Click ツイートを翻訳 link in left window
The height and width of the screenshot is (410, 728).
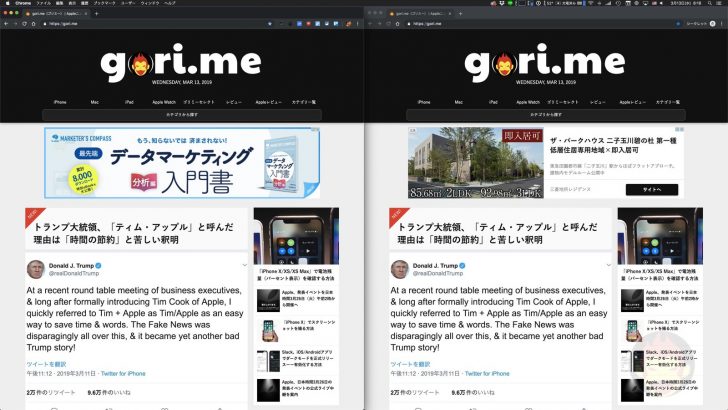46,364
